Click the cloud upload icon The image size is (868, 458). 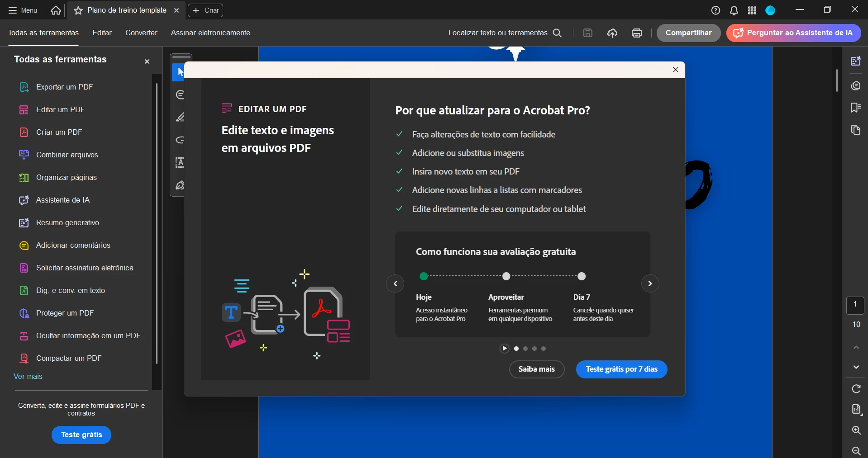point(612,33)
